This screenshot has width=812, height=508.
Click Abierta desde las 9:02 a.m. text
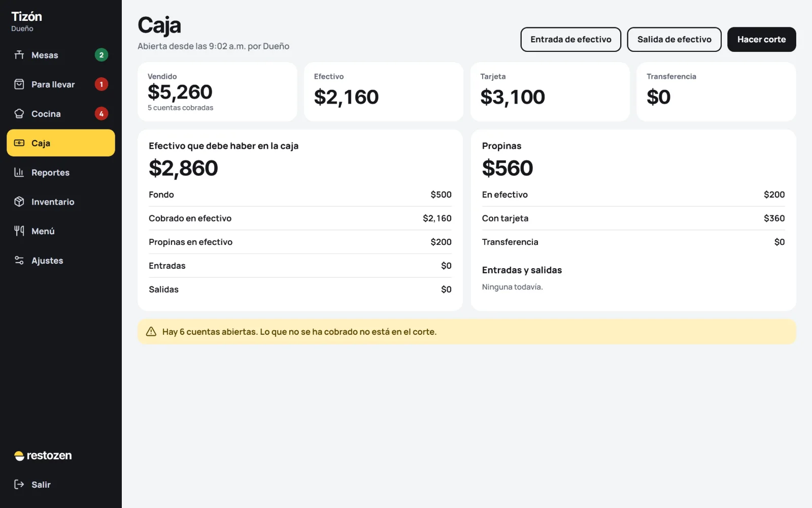tap(213, 46)
